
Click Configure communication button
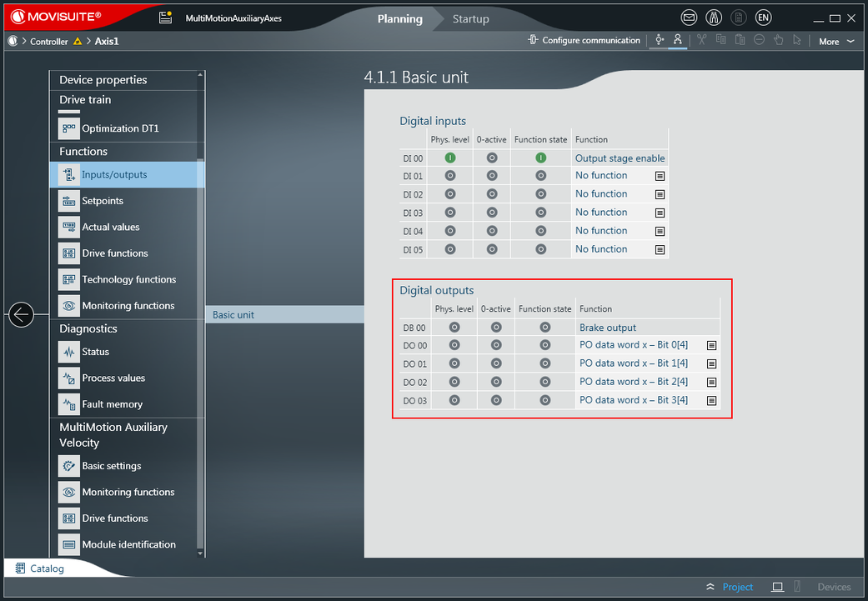pyautogui.click(x=584, y=40)
